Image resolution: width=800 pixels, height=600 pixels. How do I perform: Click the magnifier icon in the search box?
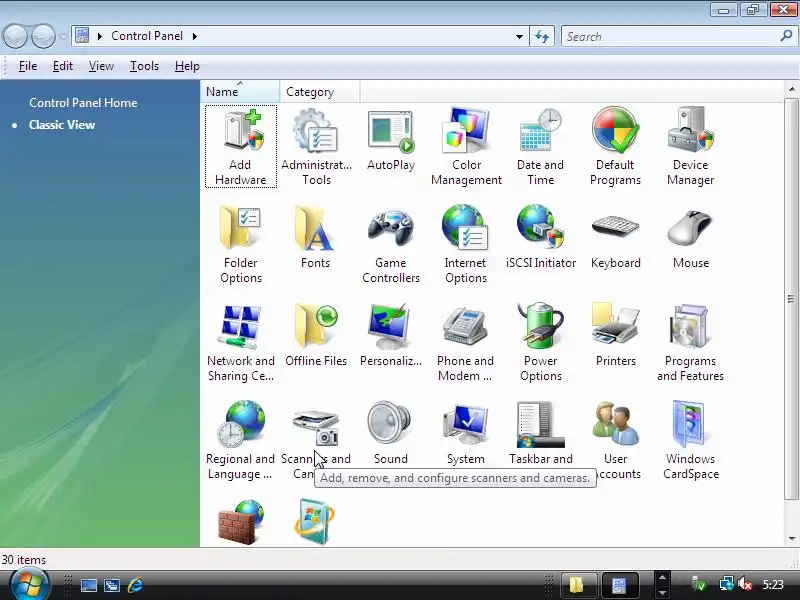[786, 36]
